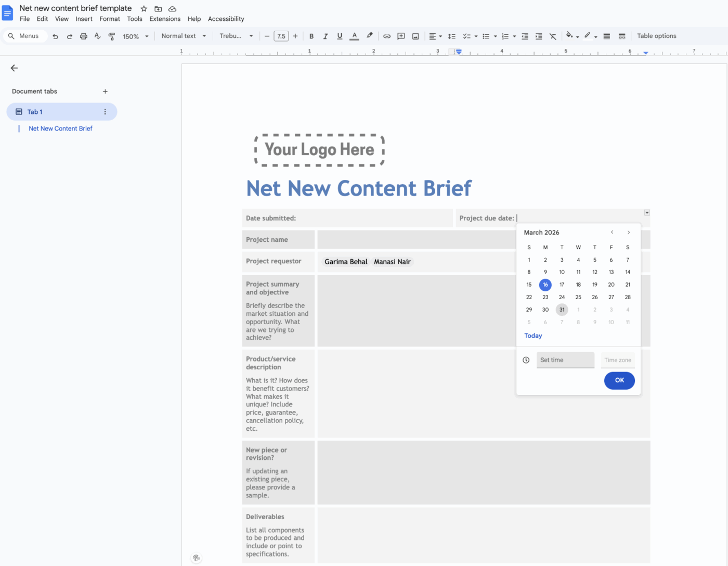728x566 pixels.
Task: Open the highlight color picker
Action: (369, 36)
